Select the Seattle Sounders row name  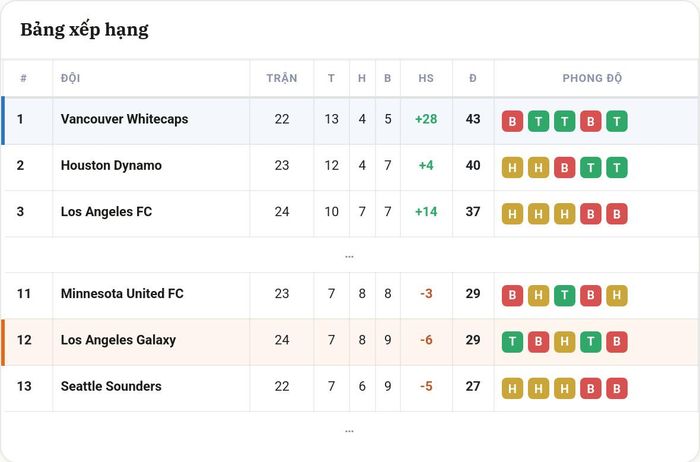coord(111,386)
